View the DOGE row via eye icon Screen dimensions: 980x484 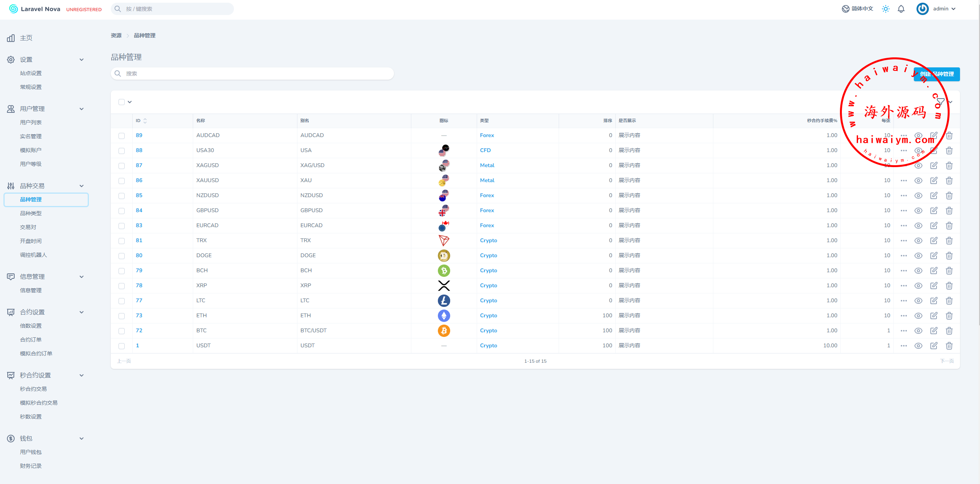[x=918, y=256]
